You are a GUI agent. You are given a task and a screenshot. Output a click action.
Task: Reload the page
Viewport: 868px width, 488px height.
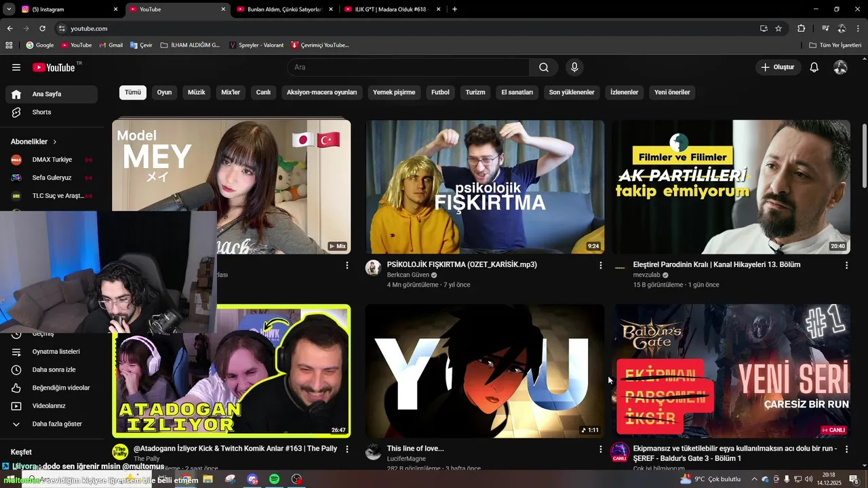click(42, 28)
